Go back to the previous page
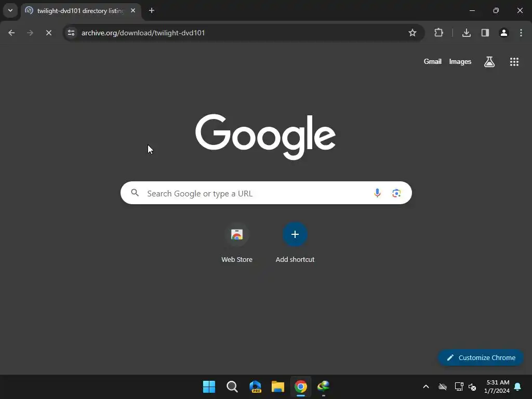532x399 pixels. [x=11, y=33]
